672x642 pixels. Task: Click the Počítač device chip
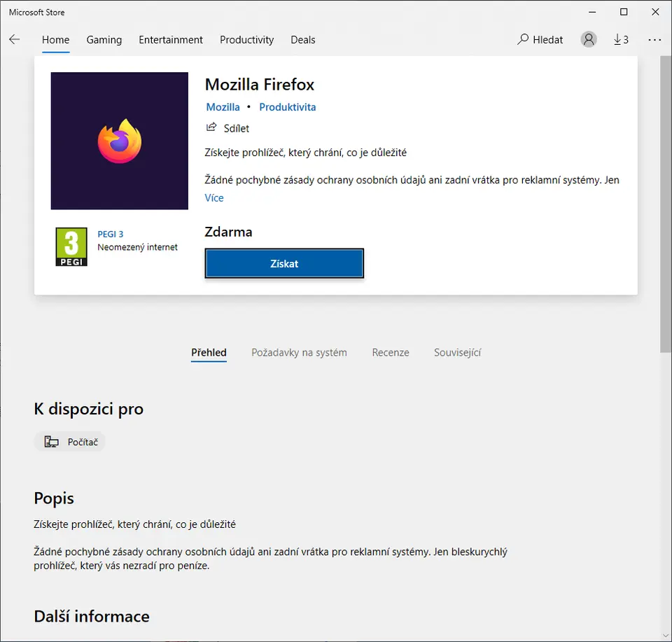70,442
